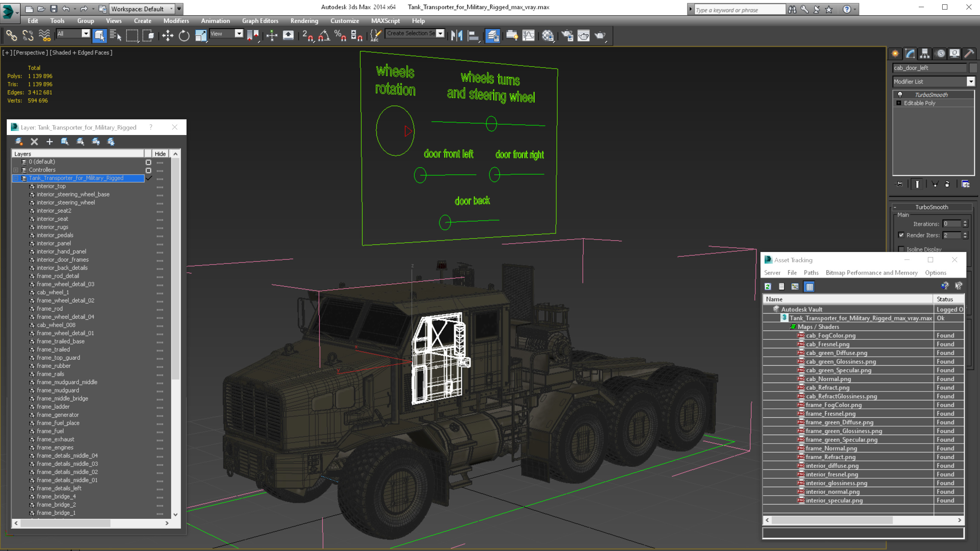The image size is (980, 551).
Task: Open the Rendering menu
Action: 304,21
